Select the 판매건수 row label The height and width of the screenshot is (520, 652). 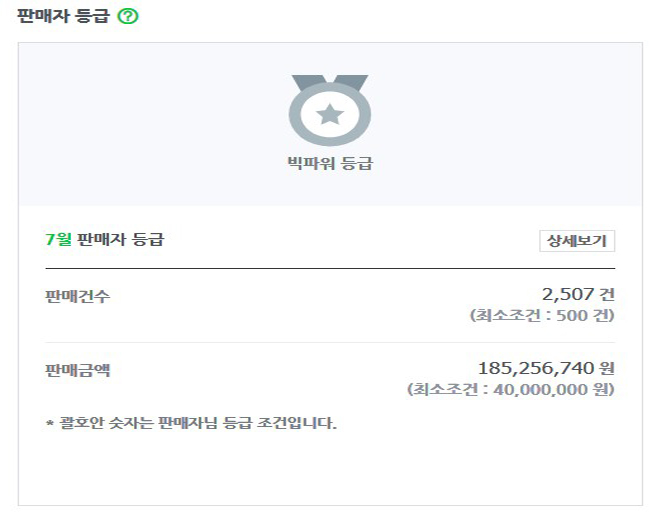coord(77,296)
